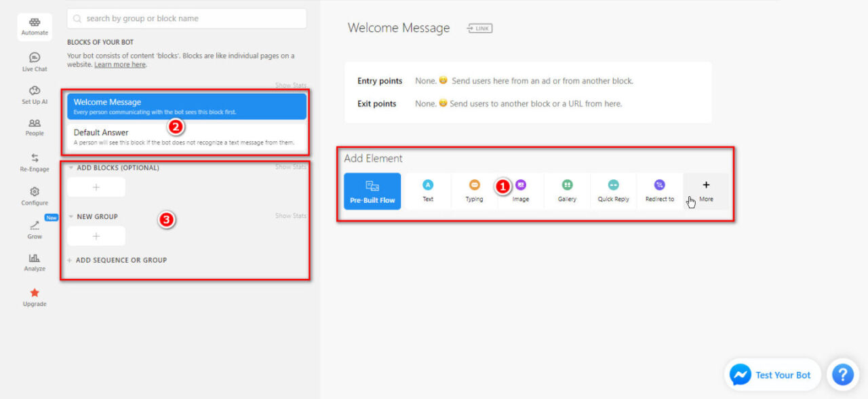868x399 pixels.
Task: Open the Configure gear settings
Action: point(35,196)
